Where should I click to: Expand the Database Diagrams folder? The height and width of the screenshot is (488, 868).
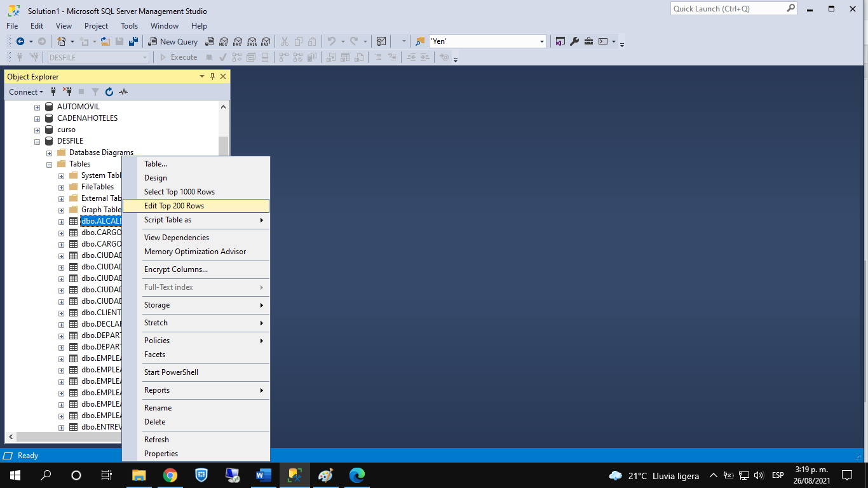coord(49,152)
